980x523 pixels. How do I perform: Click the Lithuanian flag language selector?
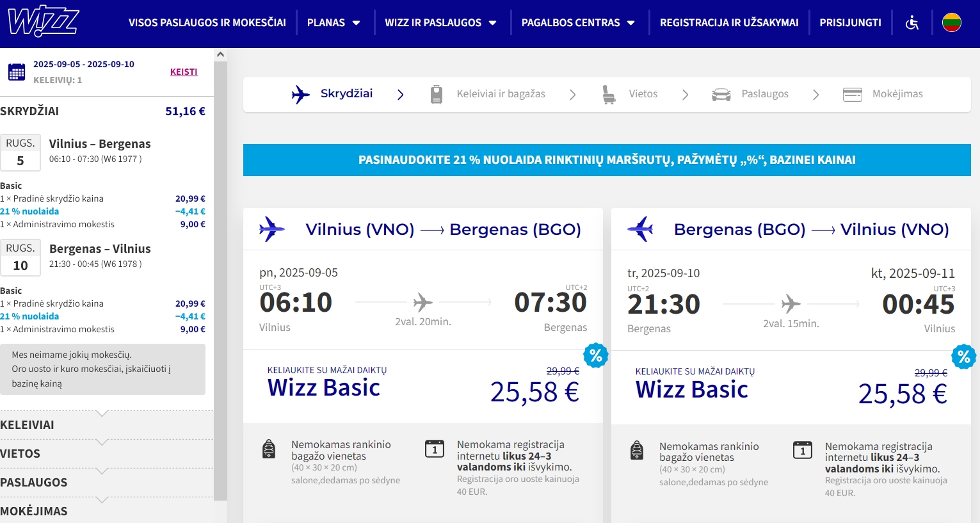coord(952,22)
